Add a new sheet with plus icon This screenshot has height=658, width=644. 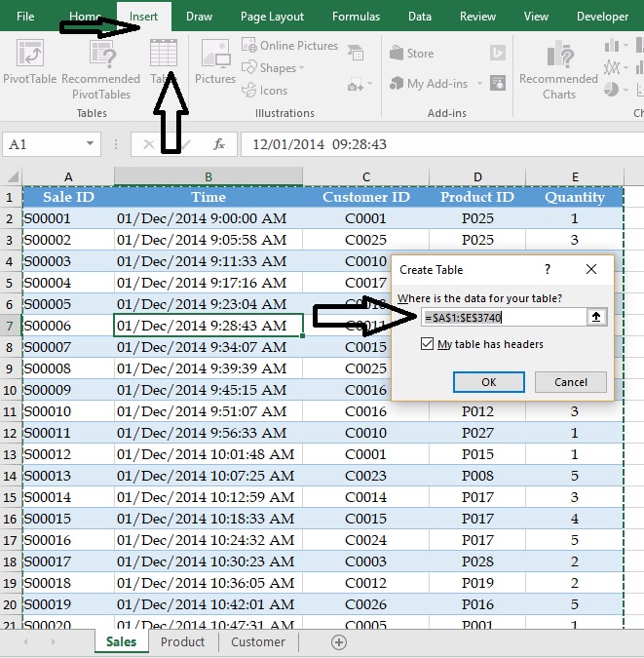coord(339,642)
